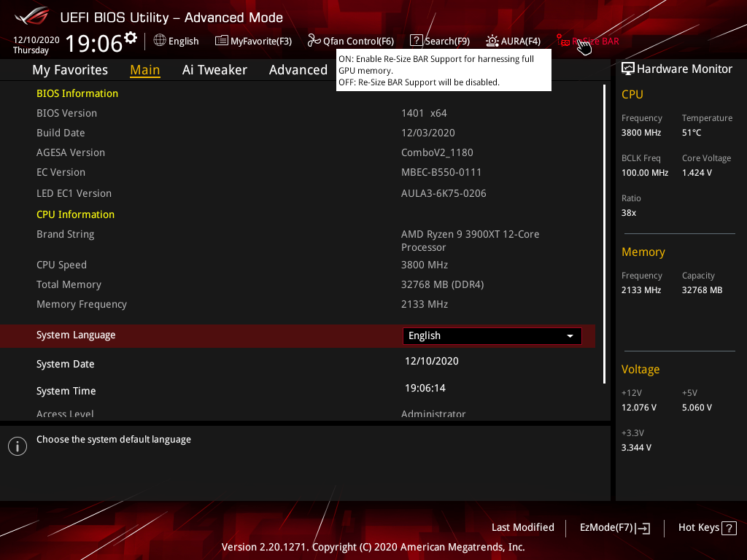747x560 pixels.
Task: Click the Core Voltage 1.424 V reading
Action: click(697, 173)
